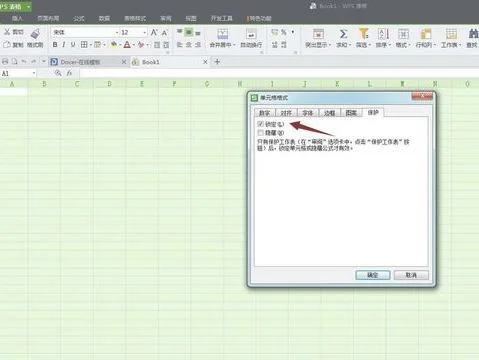
Task: Switch to the Border tab in dialog
Action: point(329,113)
